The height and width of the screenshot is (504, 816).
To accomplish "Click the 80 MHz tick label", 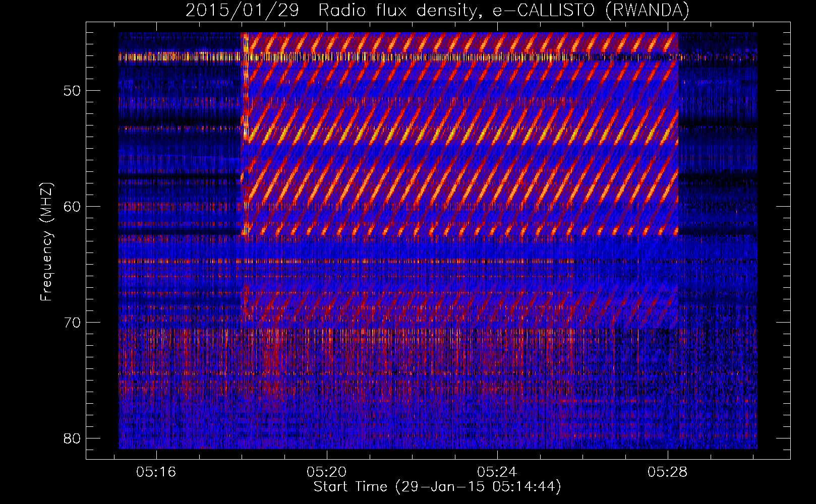I will click(73, 438).
